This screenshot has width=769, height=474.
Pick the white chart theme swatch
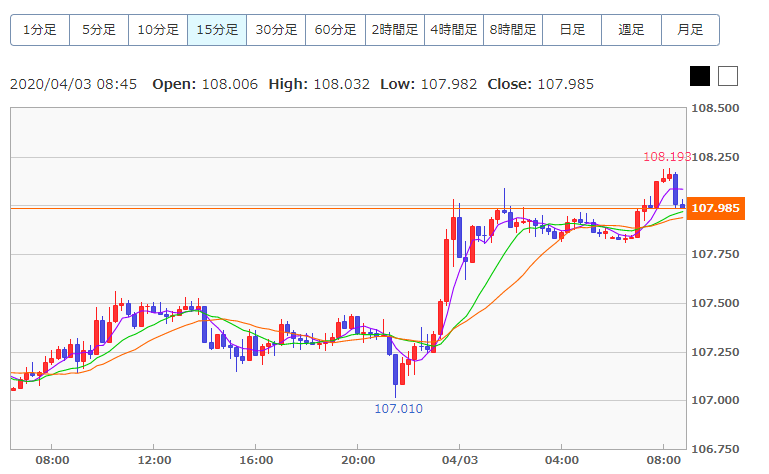[728, 76]
